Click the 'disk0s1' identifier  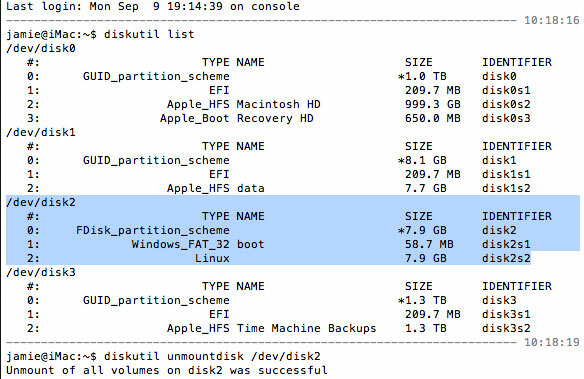[506, 90]
